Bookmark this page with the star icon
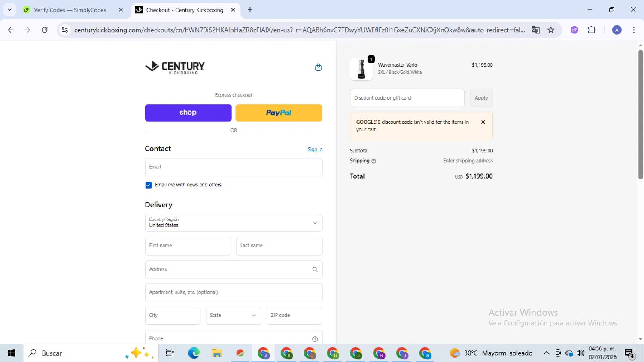The image size is (644, 362). pos(551,30)
